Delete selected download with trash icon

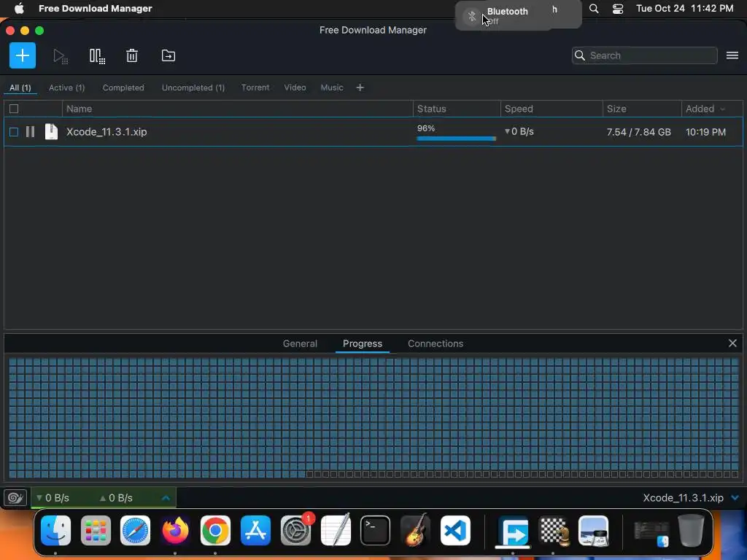click(132, 55)
